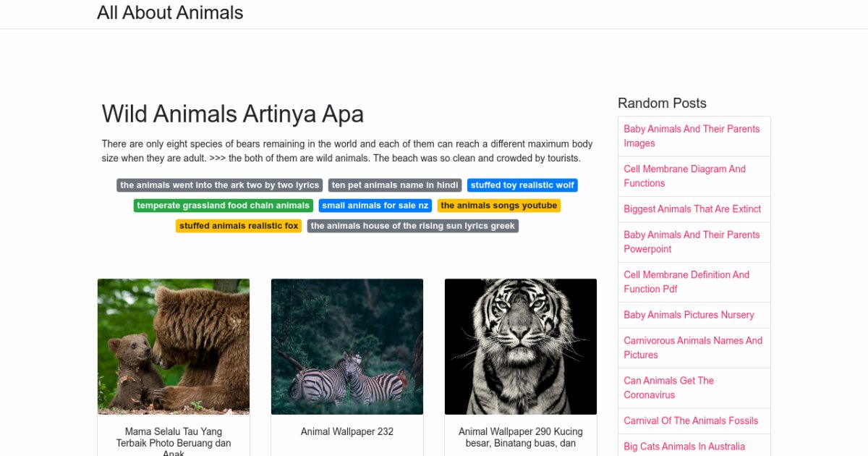Click 'Carnival Of The Animals Fossils' link
The image size is (868, 456).
click(691, 421)
